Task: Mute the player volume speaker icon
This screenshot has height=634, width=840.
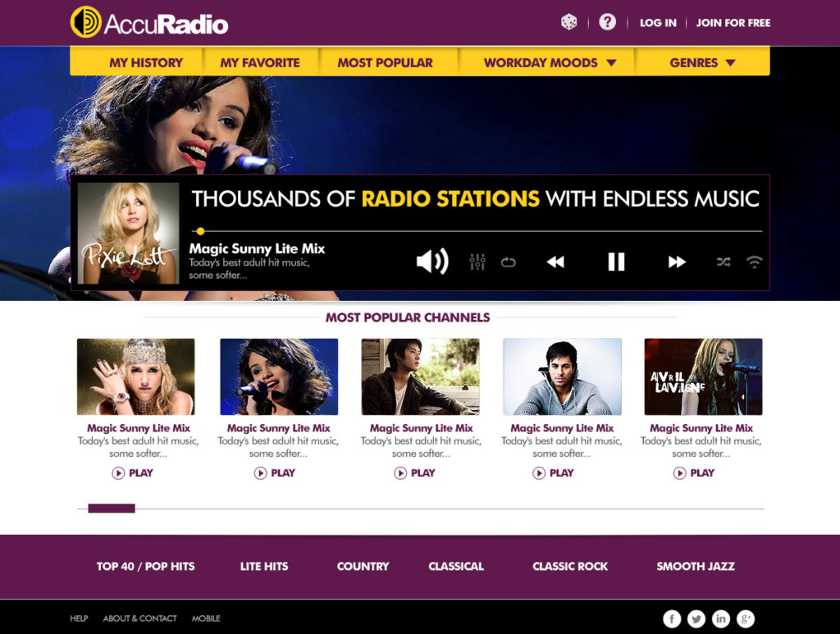Action: tap(432, 262)
